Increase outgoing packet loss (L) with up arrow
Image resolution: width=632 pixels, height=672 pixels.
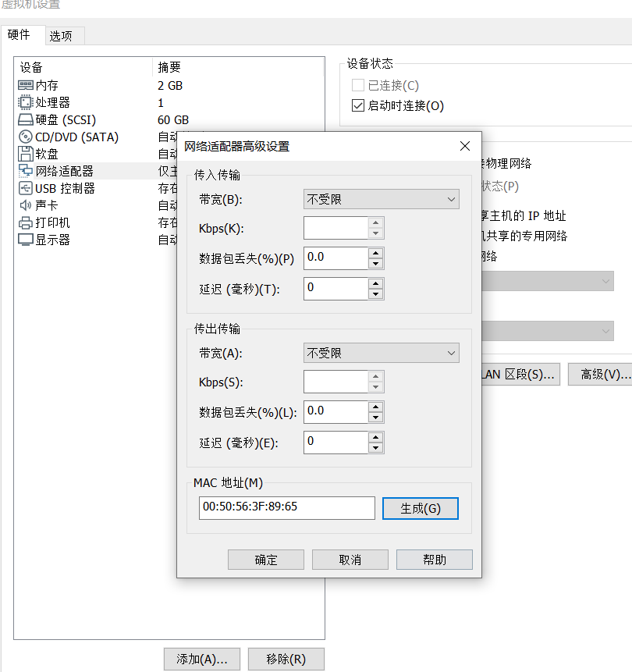tap(376, 407)
